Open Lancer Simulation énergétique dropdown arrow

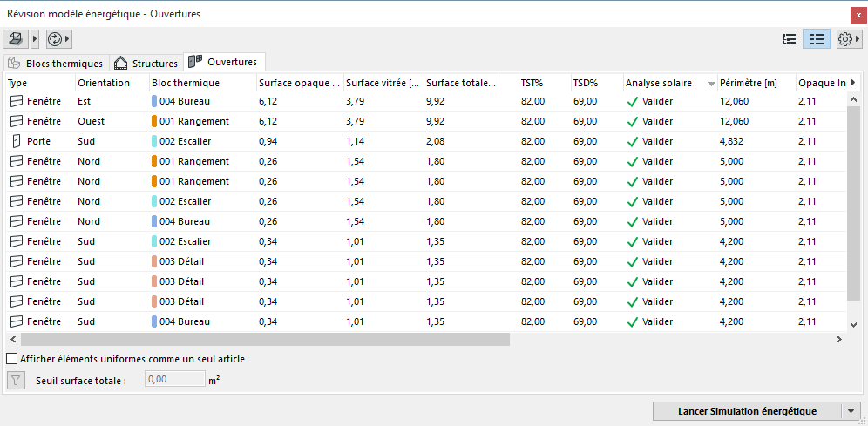(851, 411)
